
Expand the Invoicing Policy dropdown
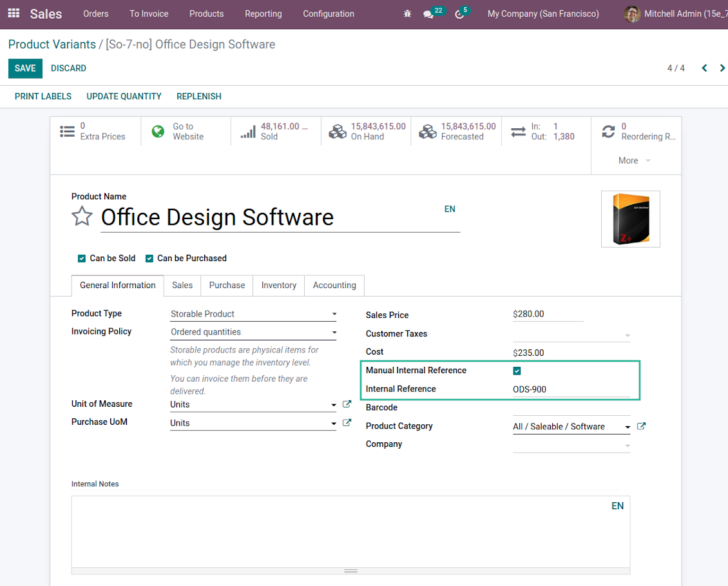click(x=253, y=332)
